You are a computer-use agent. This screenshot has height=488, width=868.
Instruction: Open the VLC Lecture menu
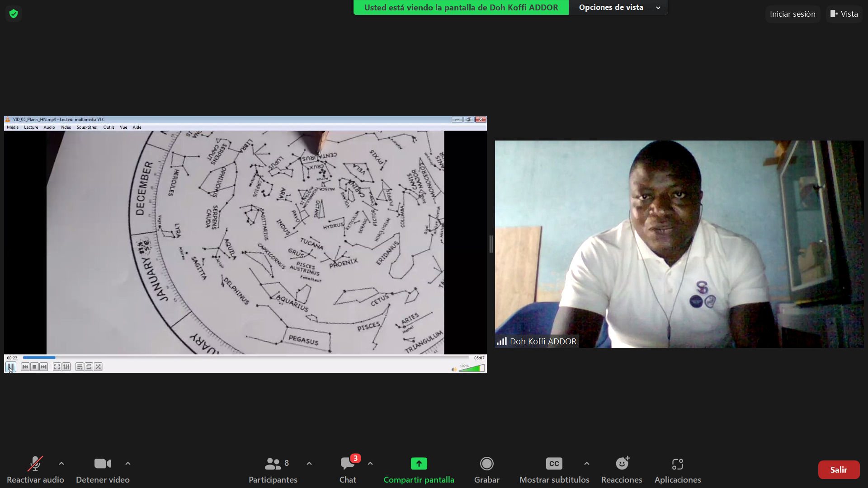click(x=31, y=127)
